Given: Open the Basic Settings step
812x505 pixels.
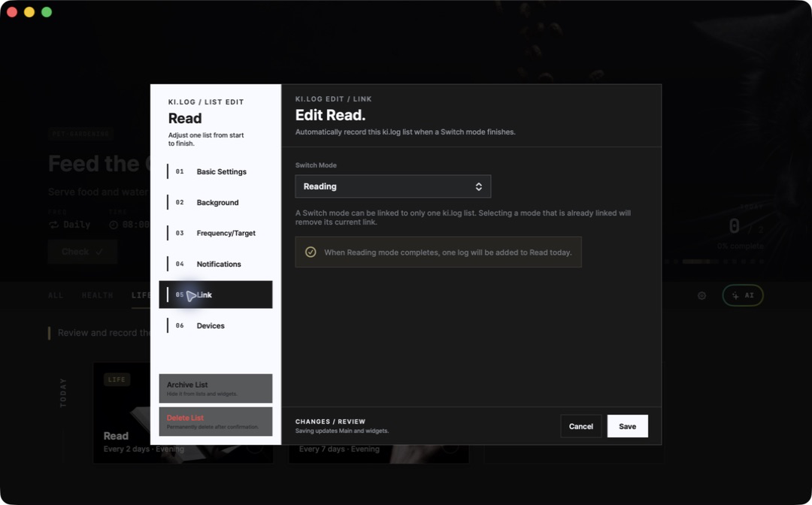Looking at the screenshot, I should tap(216, 171).
